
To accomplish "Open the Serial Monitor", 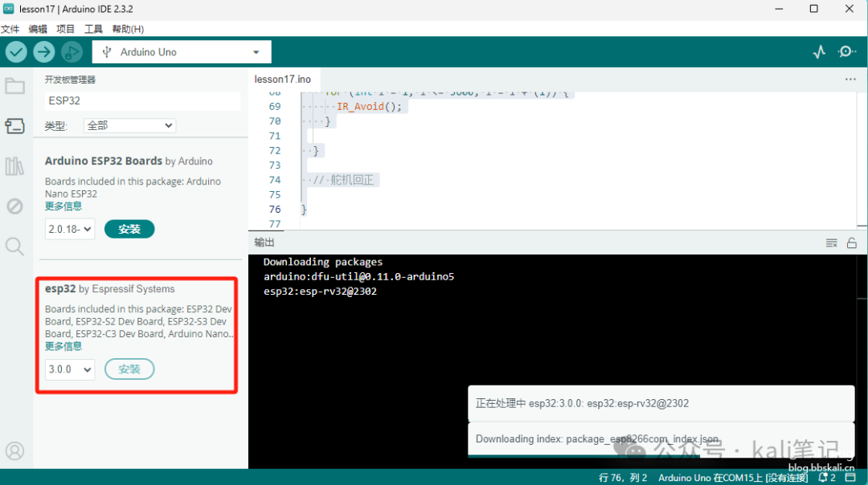I will pos(846,52).
